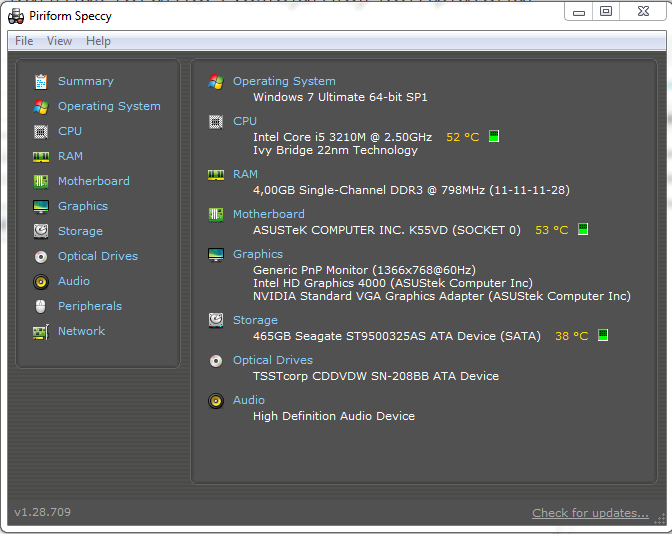
Task: Click Generic PnP Monitor line
Action: (x=364, y=270)
